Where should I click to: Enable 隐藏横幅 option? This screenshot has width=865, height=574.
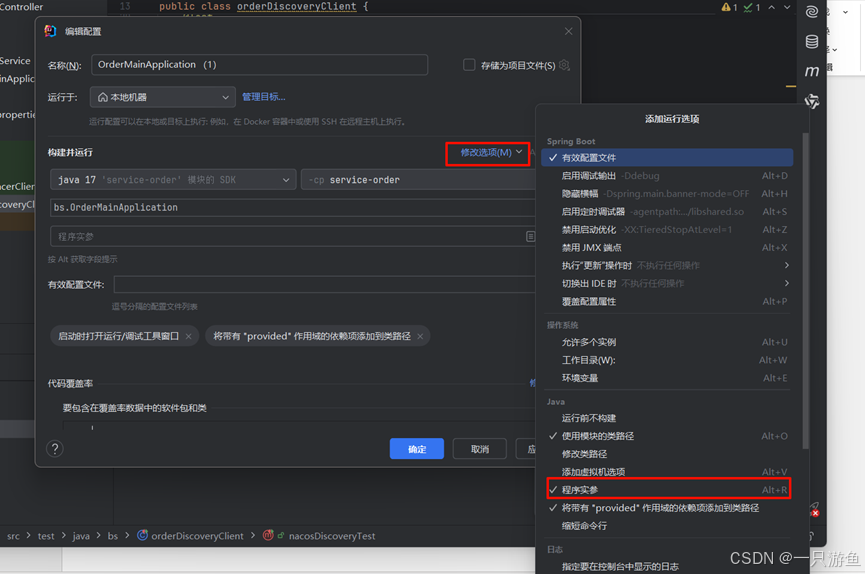coord(667,194)
